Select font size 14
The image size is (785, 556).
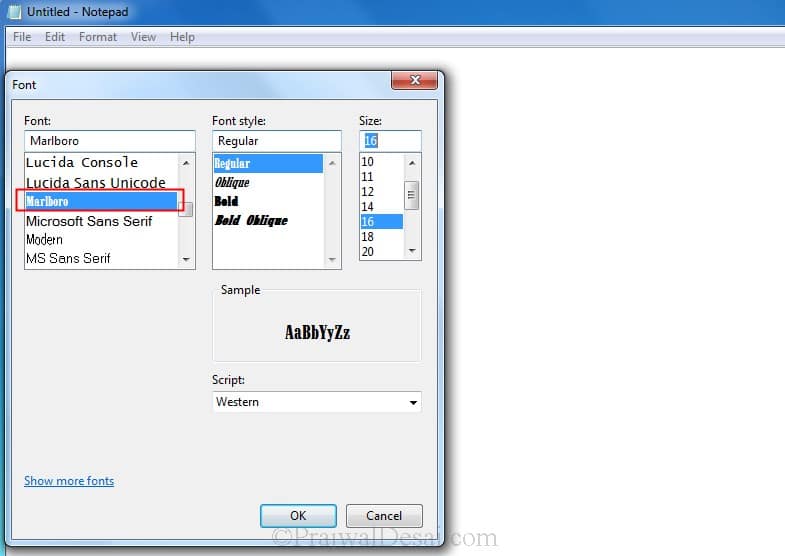click(381, 207)
